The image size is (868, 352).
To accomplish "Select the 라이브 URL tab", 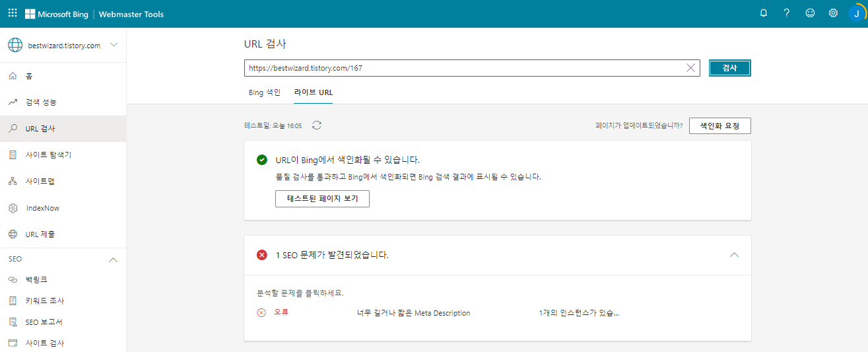I will (314, 92).
